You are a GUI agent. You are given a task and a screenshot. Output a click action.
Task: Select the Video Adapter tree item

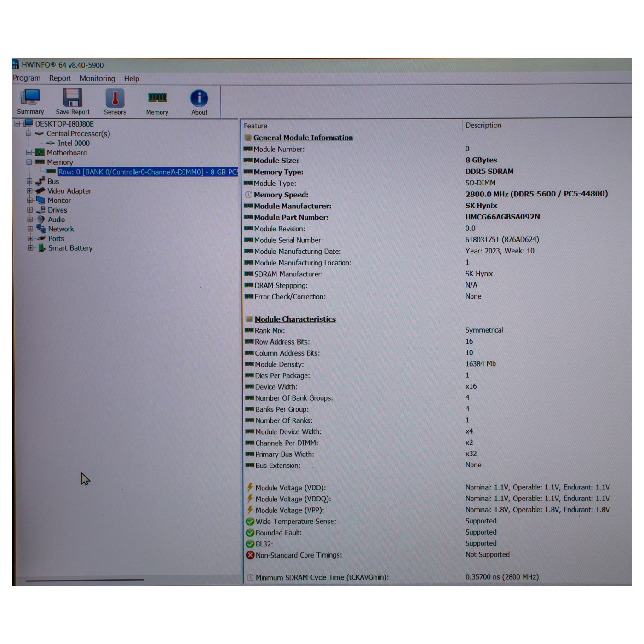tap(69, 191)
